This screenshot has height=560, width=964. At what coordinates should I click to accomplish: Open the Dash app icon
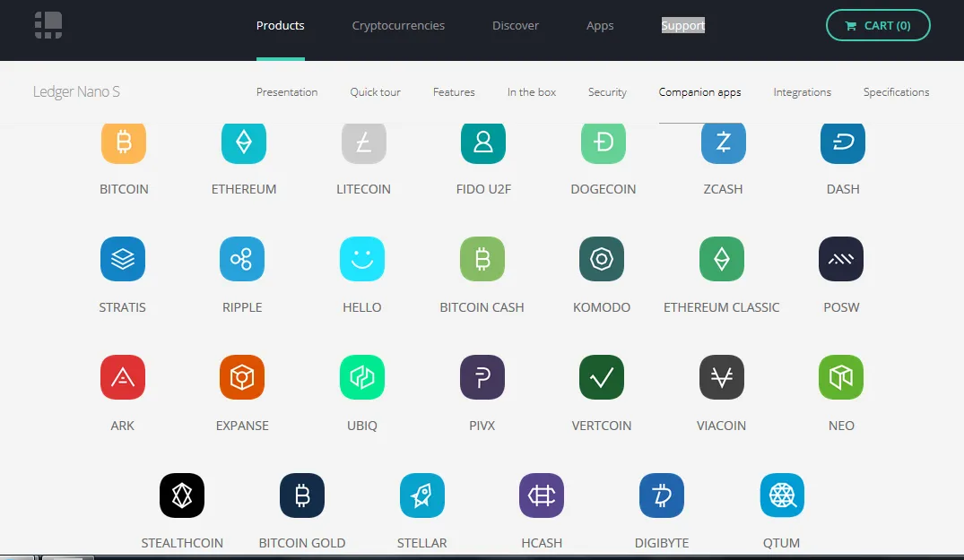(843, 143)
